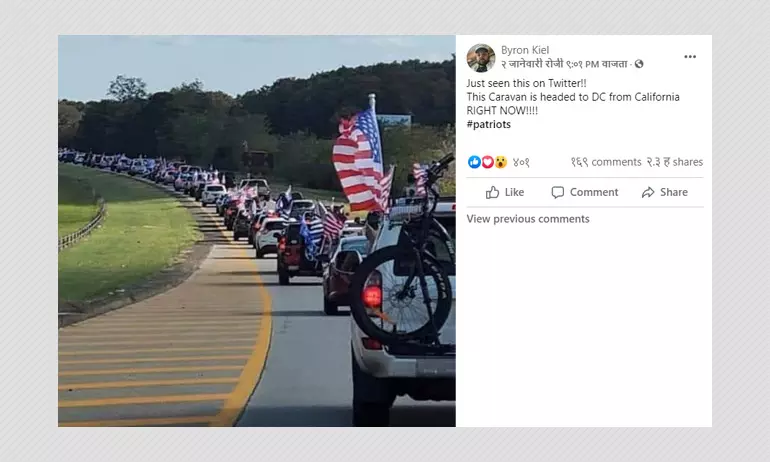Like the post
This screenshot has width=770, height=462.
pyautogui.click(x=505, y=192)
